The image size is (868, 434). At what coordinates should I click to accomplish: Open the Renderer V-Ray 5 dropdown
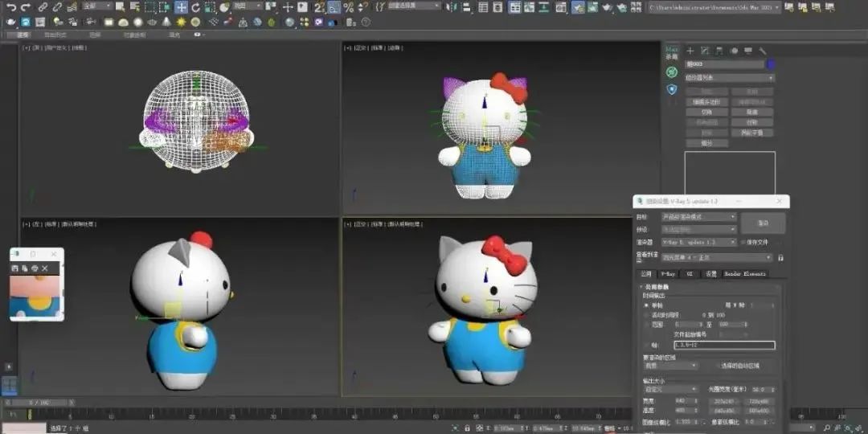698,242
